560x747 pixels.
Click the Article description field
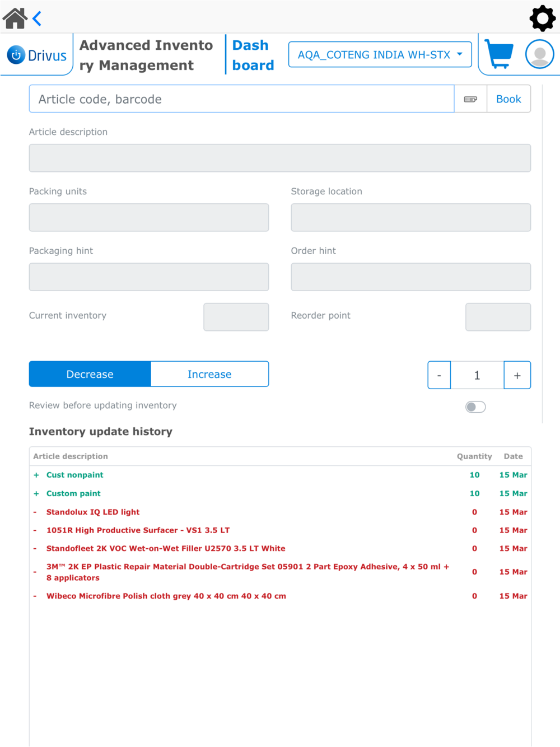click(x=280, y=158)
